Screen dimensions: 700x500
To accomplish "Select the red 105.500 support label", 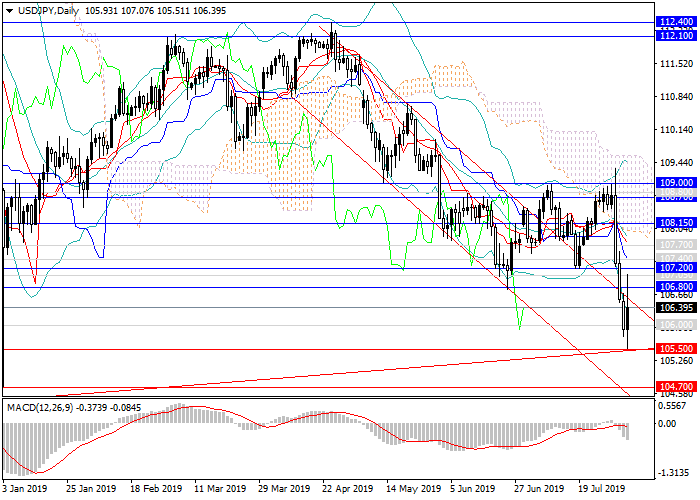I will 676,349.
